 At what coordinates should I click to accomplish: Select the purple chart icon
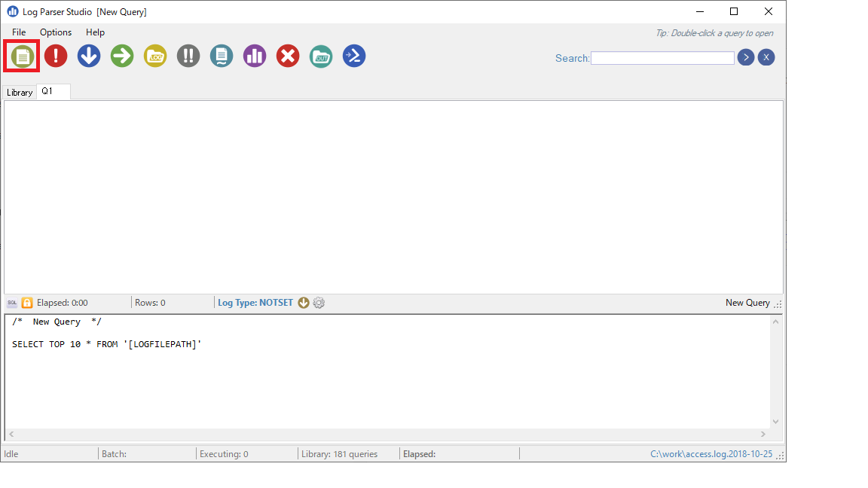coord(254,56)
